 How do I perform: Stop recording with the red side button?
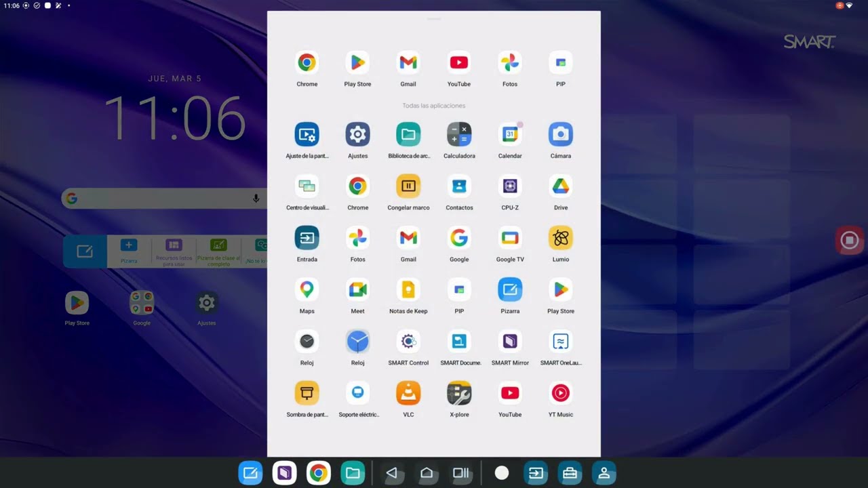850,240
